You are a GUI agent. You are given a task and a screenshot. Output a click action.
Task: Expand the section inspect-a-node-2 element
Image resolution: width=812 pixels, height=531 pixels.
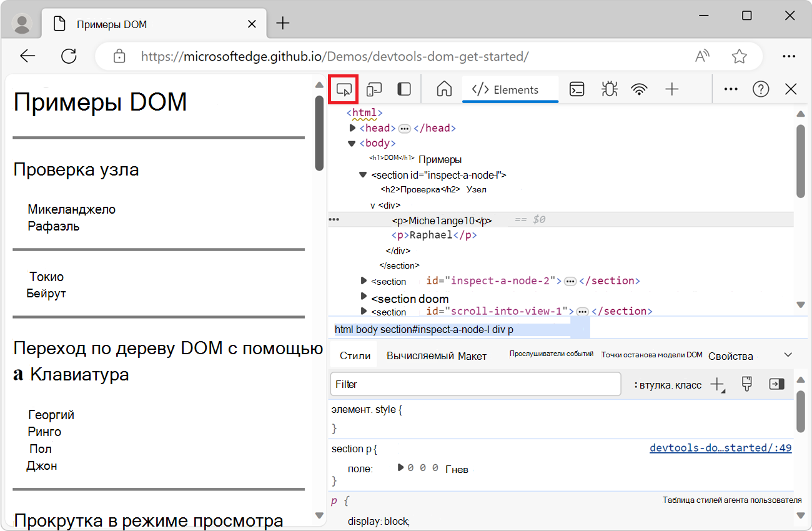tap(364, 280)
